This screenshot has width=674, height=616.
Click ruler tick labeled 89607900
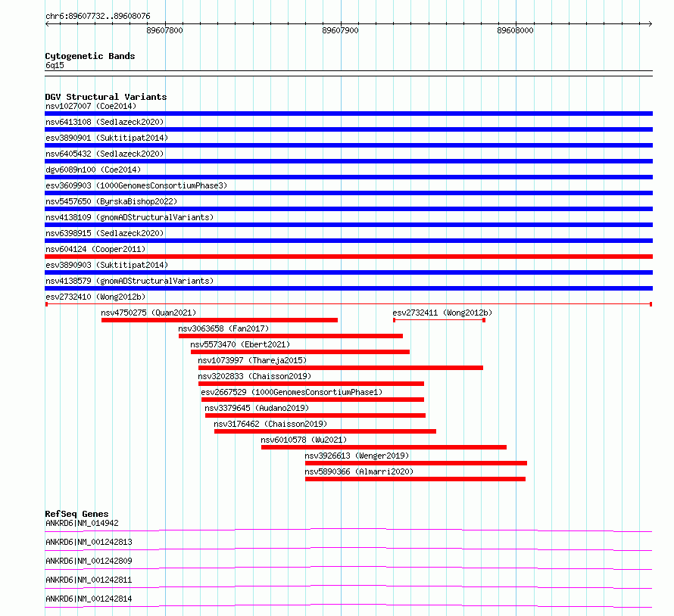(341, 30)
